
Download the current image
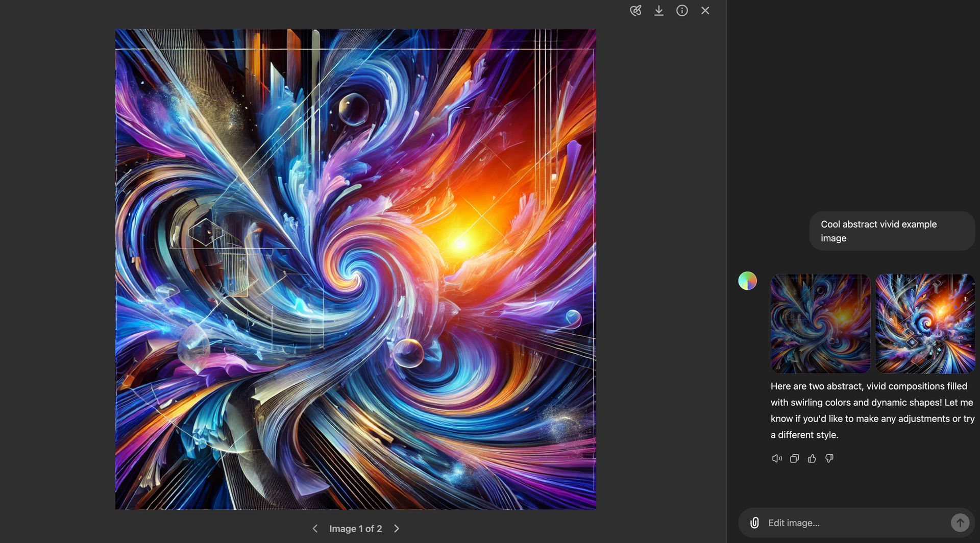click(x=658, y=10)
